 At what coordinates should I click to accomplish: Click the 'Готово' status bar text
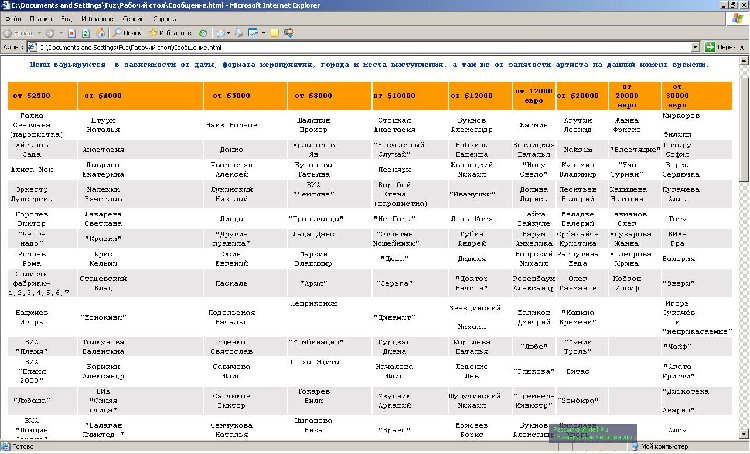coord(23,447)
